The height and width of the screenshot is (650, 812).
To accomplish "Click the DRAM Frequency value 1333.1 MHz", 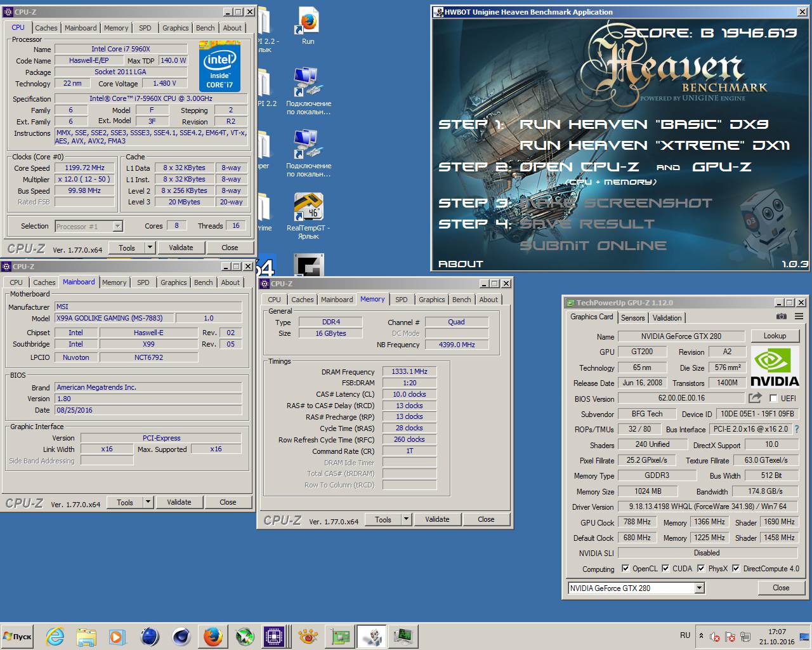I will (409, 371).
